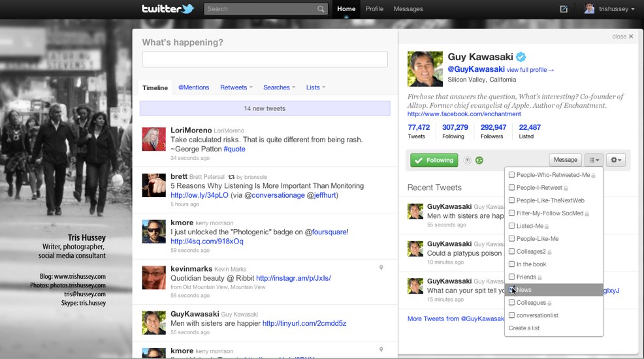Select Create a list menu entry
Screen dimensions: 644x359
pos(524,328)
